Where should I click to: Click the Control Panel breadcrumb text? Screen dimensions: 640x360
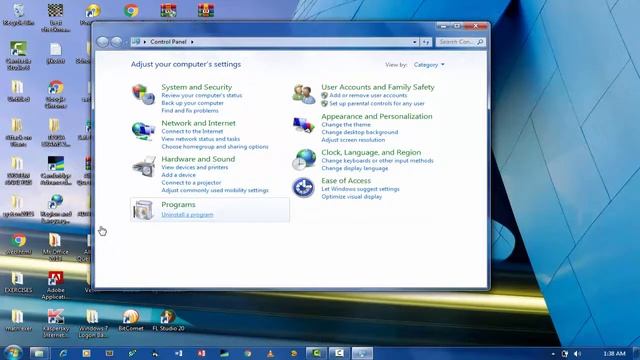coord(168,42)
